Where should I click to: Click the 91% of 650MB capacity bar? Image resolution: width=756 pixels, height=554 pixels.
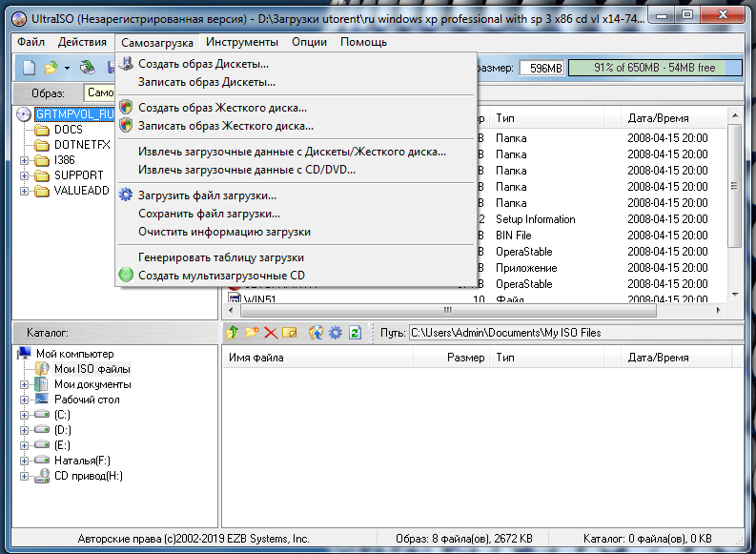coord(655,68)
